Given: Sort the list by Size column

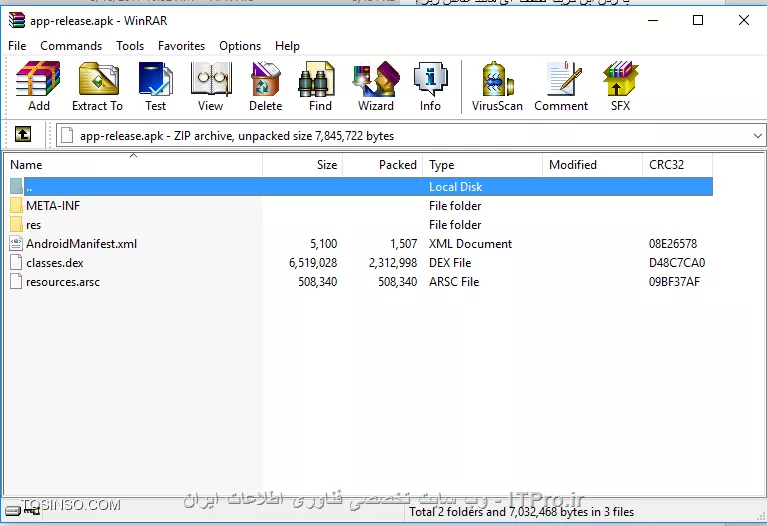Looking at the screenshot, I should [302, 165].
